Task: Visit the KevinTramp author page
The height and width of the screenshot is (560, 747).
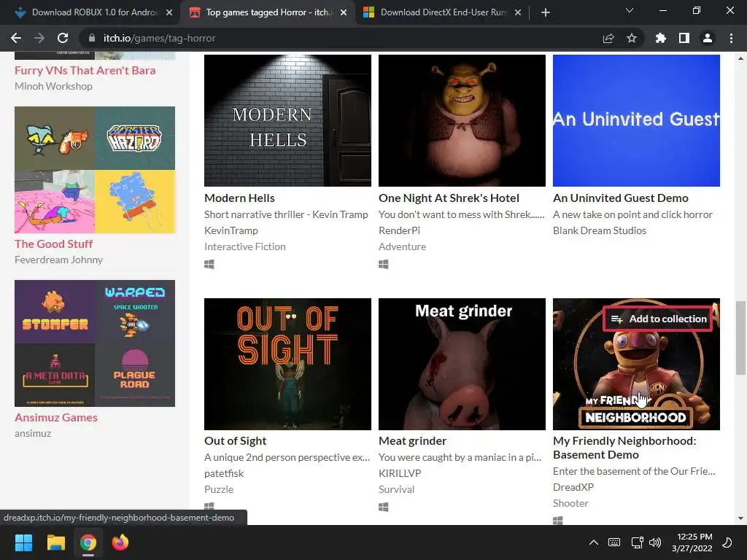Action: 231,230
